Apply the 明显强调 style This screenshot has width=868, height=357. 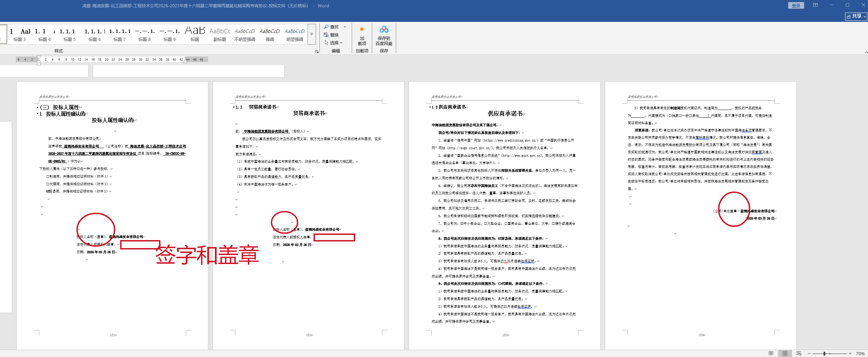294,34
